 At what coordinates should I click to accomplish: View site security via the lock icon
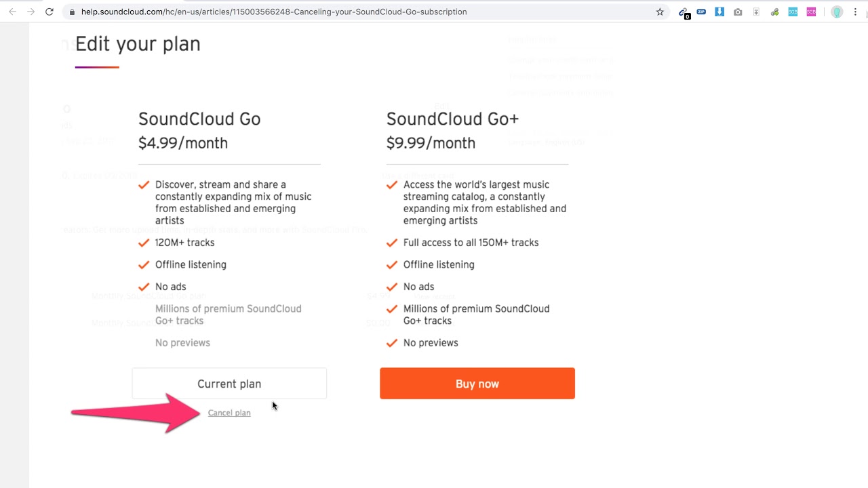point(71,12)
